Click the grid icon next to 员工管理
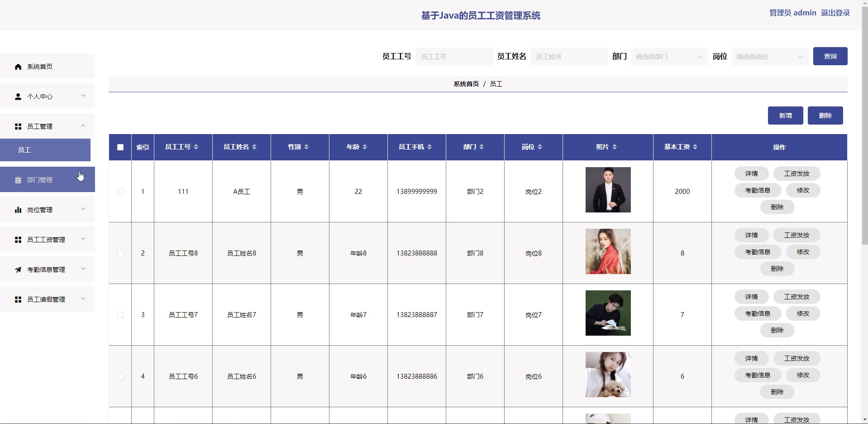This screenshot has width=868, height=424. [18, 126]
